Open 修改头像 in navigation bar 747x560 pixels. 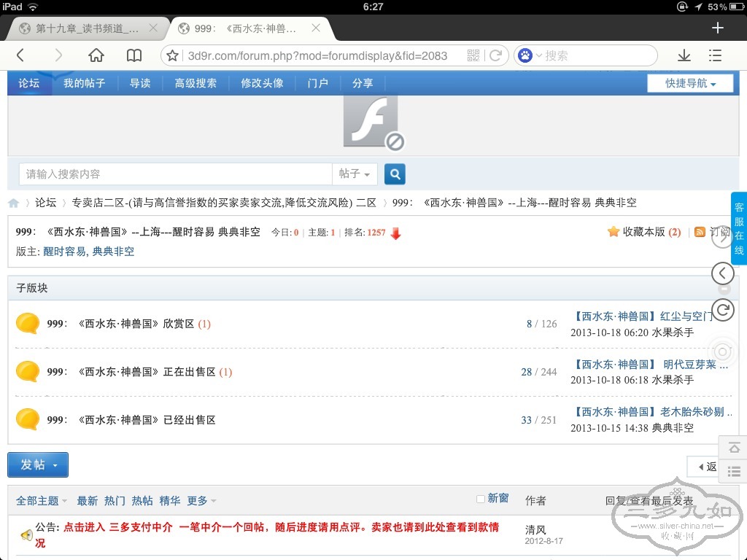(x=262, y=83)
